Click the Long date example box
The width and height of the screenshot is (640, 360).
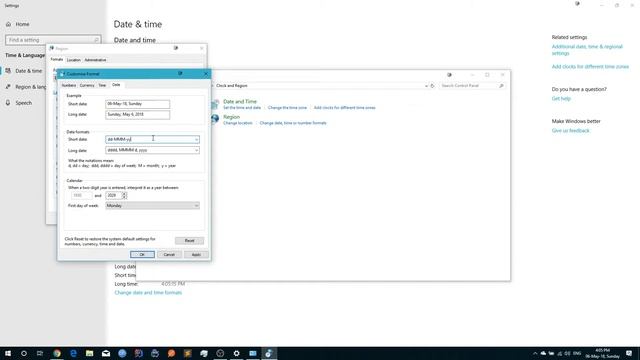coord(138,115)
